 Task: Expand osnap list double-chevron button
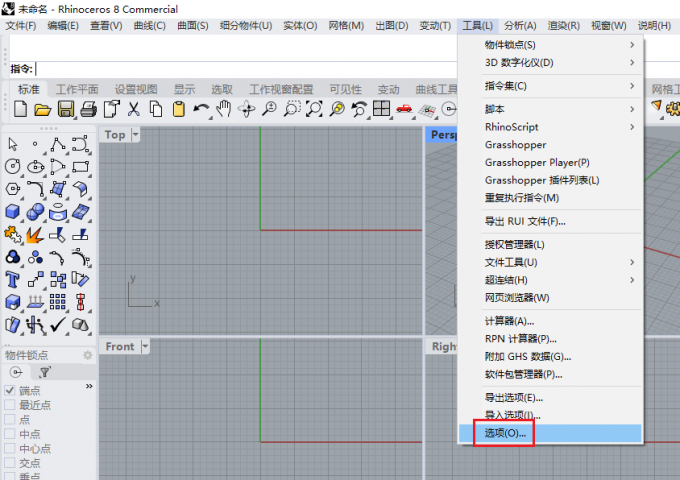click(89, 386)
